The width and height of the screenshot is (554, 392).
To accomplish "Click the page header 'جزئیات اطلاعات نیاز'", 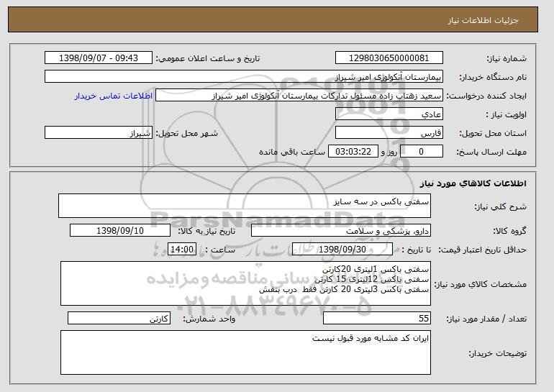I will 483,20.
